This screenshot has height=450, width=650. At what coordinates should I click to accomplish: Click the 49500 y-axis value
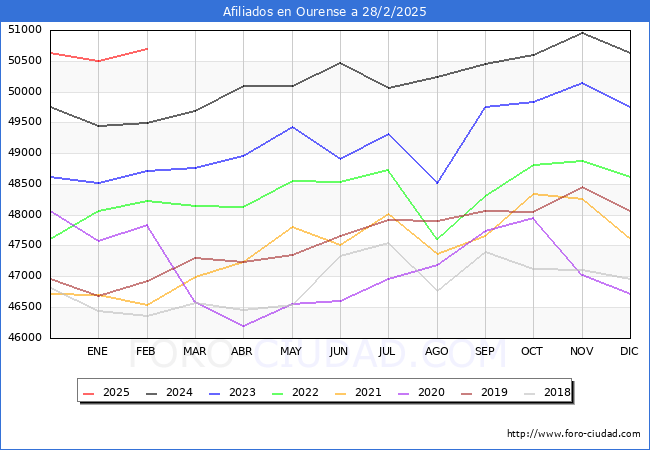(25, 122)
